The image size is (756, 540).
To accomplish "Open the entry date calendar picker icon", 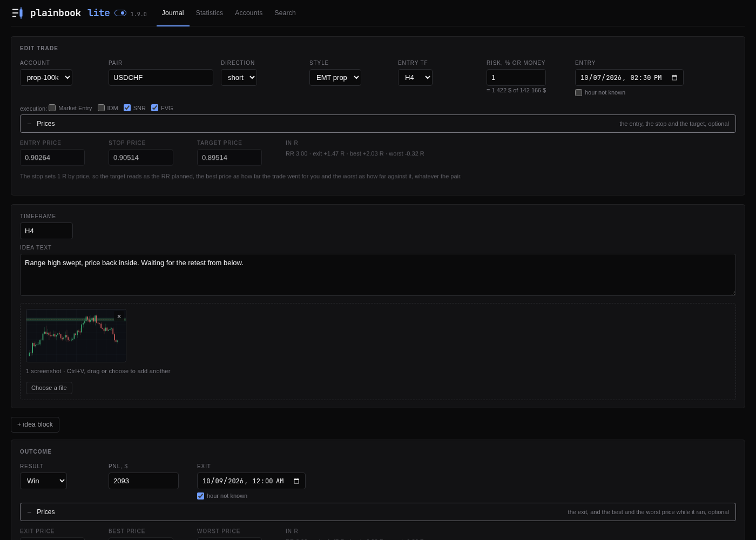I will click(674, 78).
